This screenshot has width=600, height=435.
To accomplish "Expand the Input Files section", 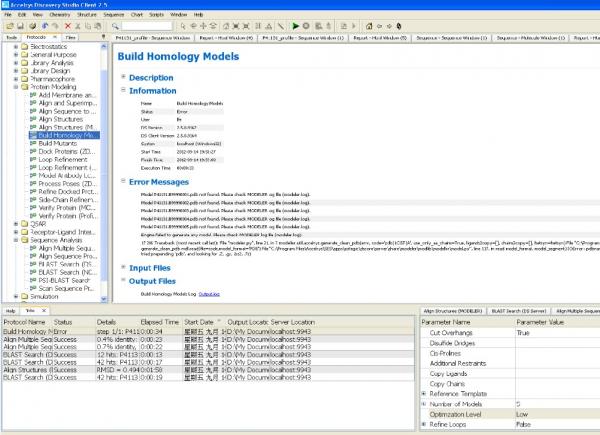I will (123, 267).
